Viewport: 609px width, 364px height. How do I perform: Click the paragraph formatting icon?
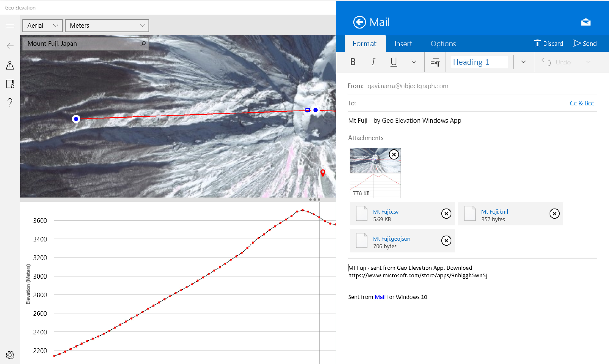435,62
